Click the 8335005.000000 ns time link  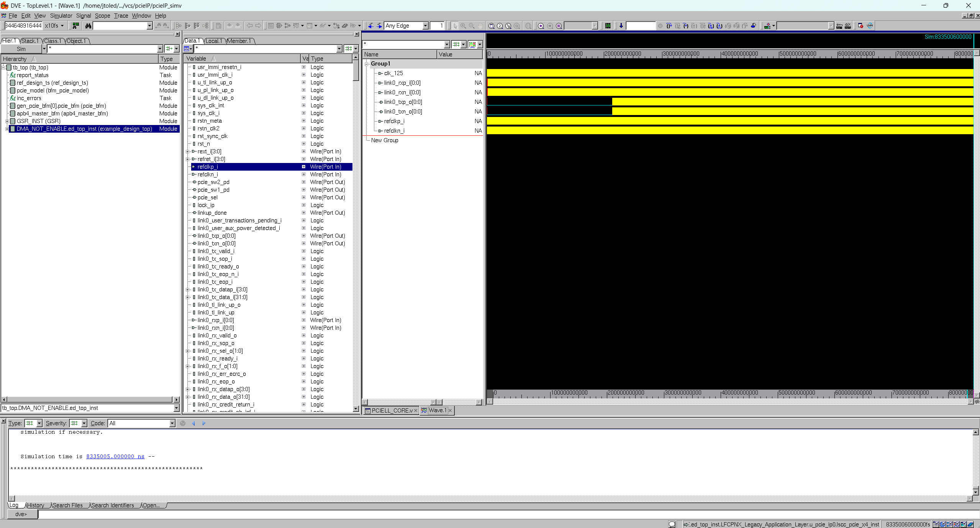[x=115, y=456]
